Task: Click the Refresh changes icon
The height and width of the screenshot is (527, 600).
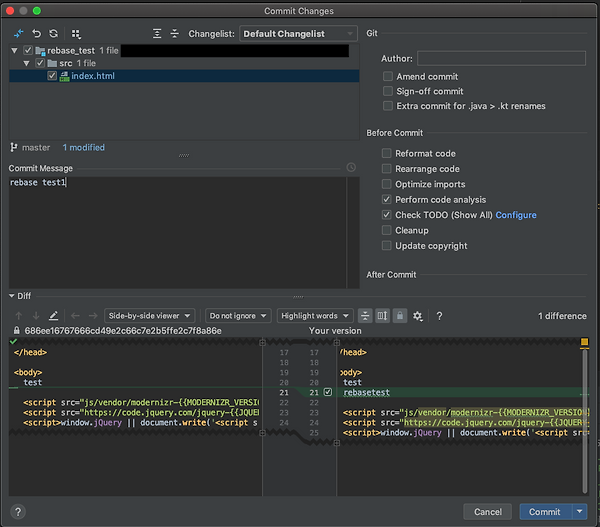Action: click(54, 34)
